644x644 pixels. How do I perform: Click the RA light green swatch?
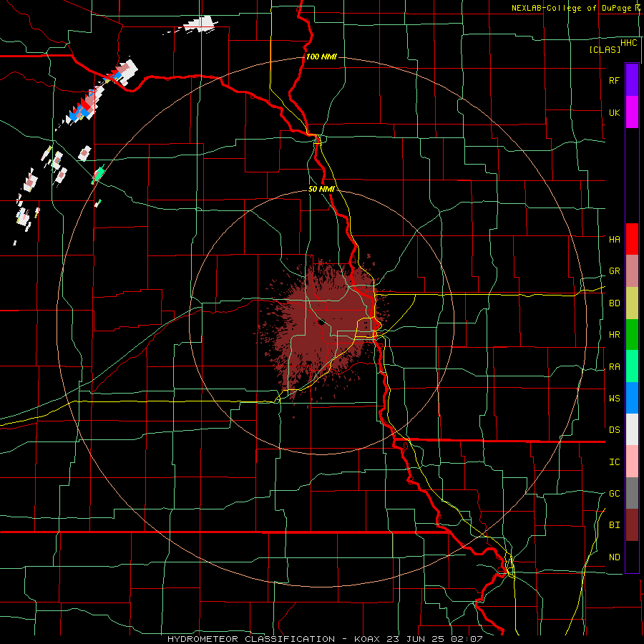pyautogui.click(x=632, y=366)
